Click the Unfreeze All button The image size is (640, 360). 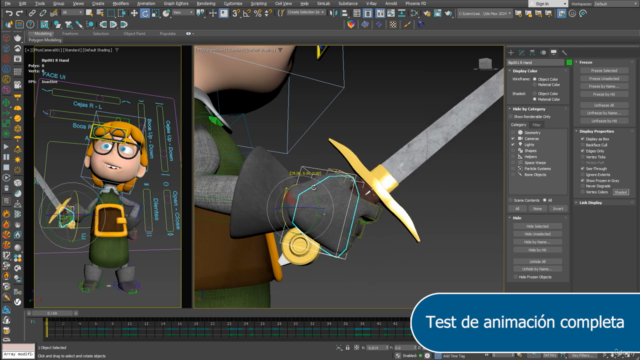tap(604, 105)
